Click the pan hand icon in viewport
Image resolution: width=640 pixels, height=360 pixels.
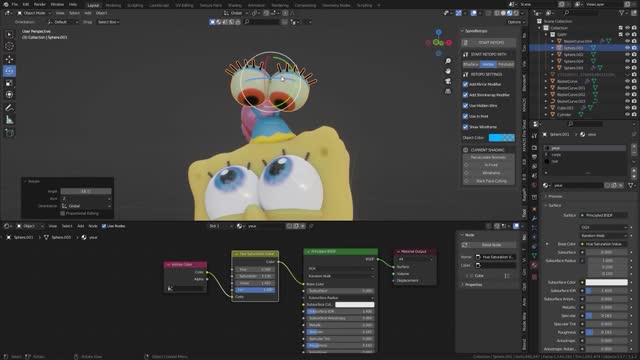pyautogui.click(x=448, y=71)
